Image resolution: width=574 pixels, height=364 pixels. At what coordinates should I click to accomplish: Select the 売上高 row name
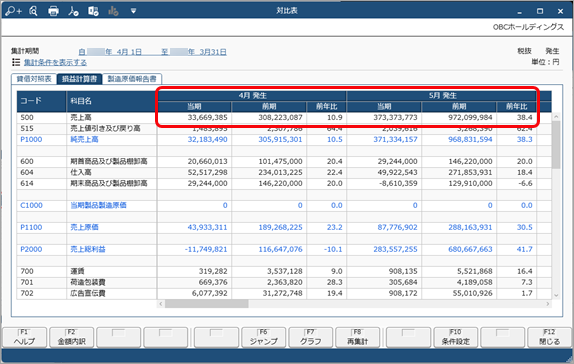[81, 118]
